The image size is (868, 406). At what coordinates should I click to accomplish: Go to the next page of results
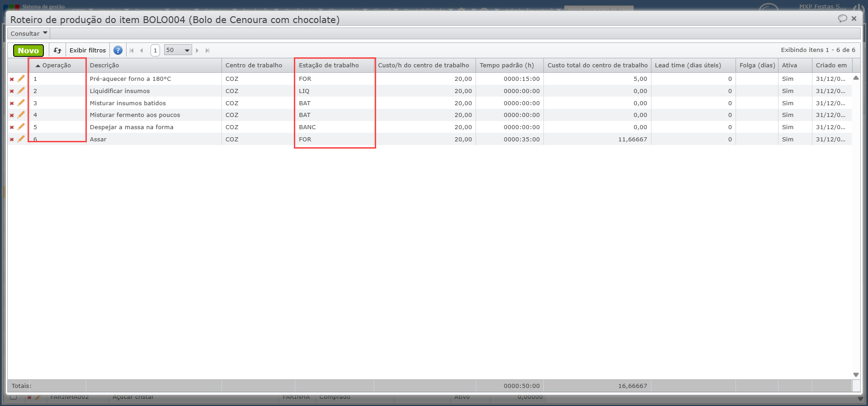(x=197, y=51)
